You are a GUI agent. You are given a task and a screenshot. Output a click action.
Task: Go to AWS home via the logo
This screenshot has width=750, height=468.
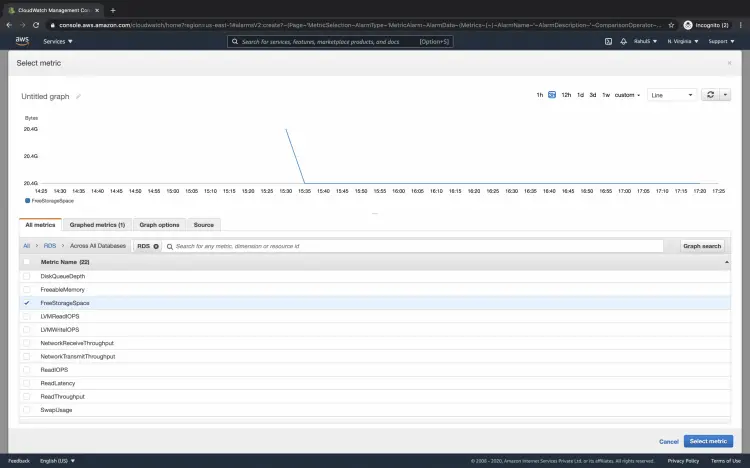click(22, 41)
